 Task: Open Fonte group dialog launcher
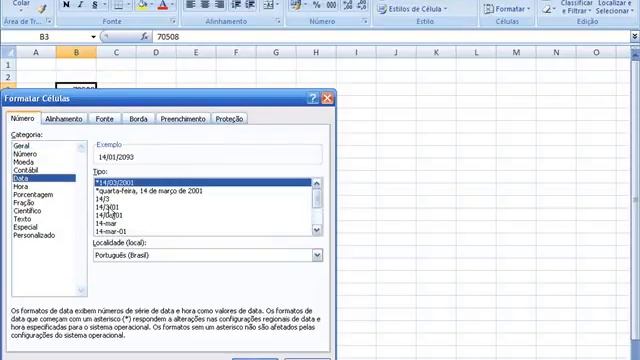point(173,21)
